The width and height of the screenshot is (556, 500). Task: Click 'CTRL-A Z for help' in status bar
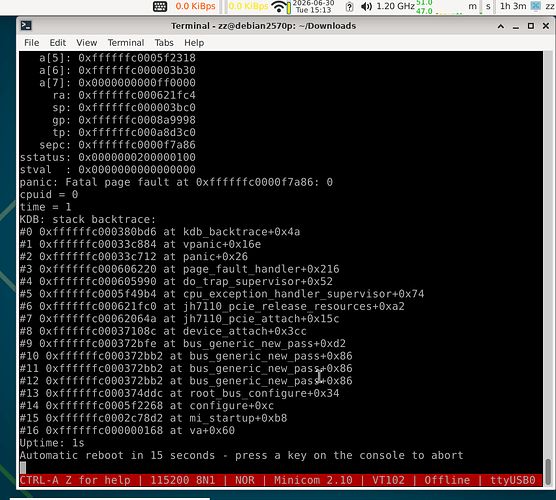coord(75,480)
